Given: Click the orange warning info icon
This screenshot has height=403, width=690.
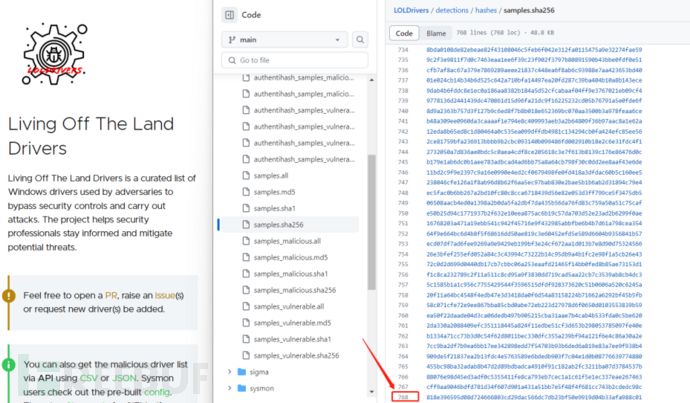Looking at the screenshot, I should coord(10,296).
